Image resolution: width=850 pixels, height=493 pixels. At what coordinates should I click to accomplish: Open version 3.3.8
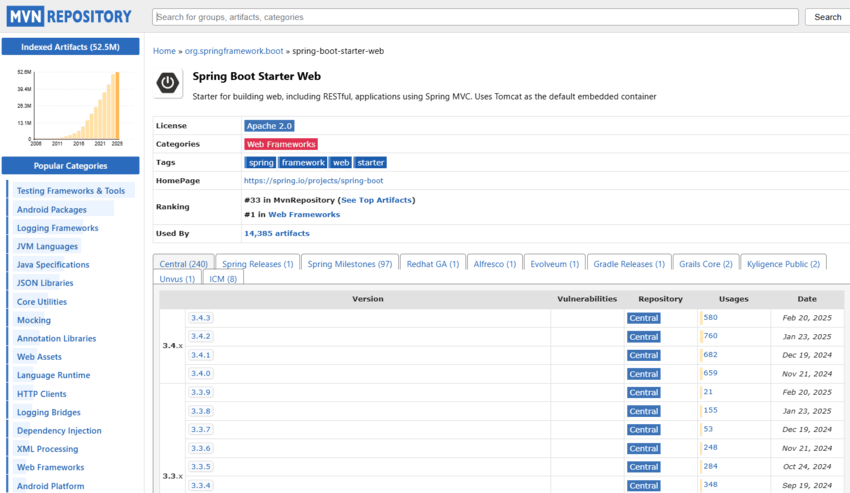click(x=201, y=411)
